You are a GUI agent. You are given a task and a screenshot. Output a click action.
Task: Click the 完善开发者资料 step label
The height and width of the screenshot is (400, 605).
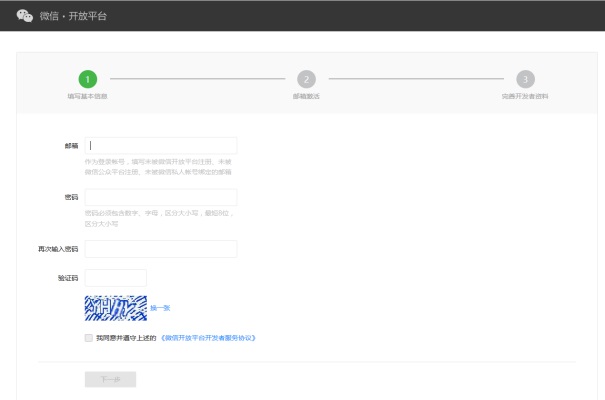[x=525, y=96]
